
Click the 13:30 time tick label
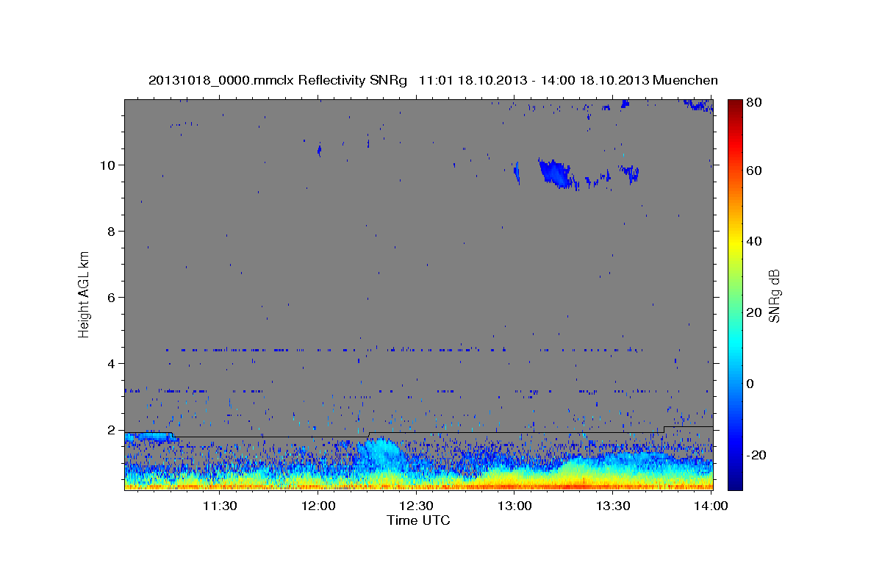613,506
